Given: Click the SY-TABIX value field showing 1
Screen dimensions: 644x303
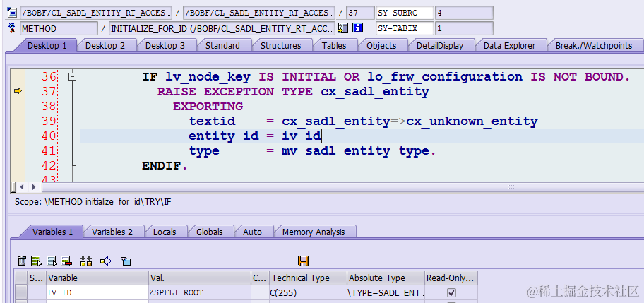Looking at the screenshot, I should (x=464, y=28).
